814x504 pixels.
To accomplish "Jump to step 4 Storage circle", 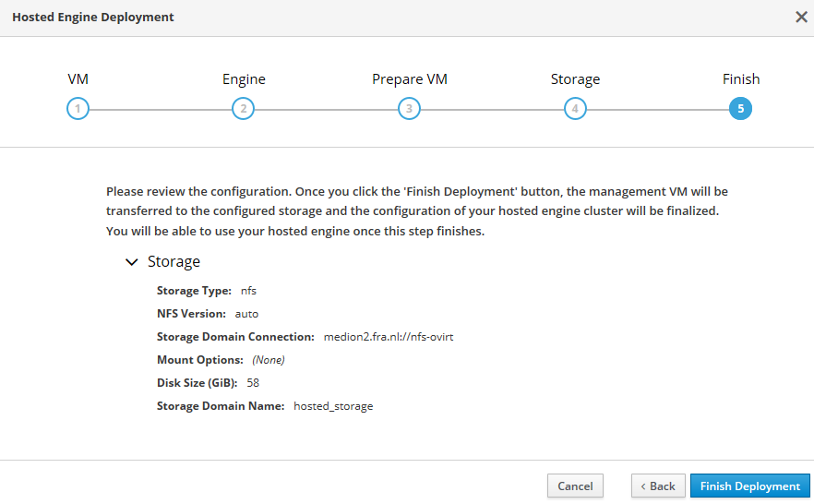I will tap(575, 109).
